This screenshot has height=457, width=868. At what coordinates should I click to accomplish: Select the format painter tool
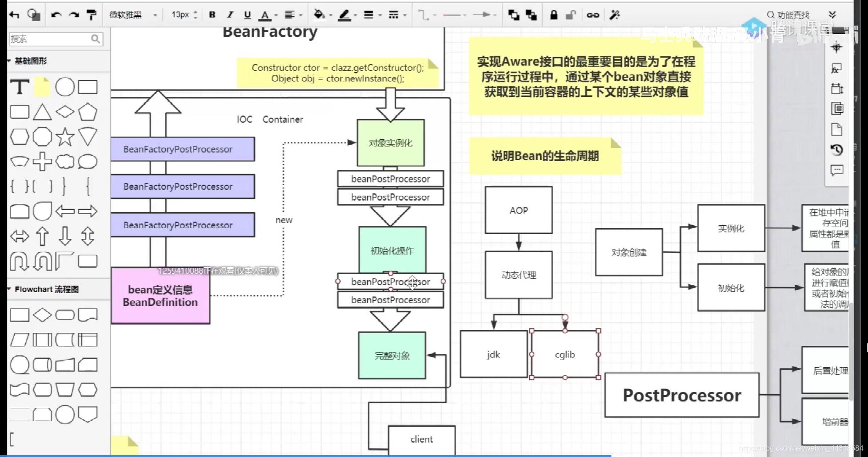point(91,15)
